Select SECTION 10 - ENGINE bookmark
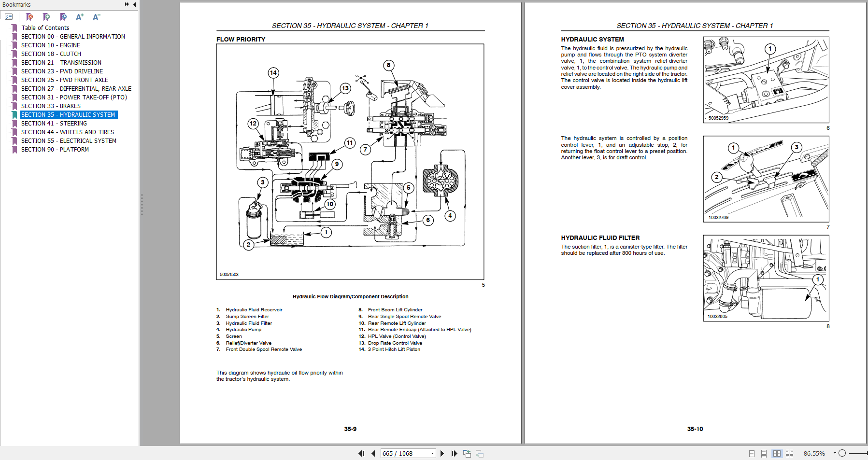This screenshot has width=868, height=460. tap(50, 45)
